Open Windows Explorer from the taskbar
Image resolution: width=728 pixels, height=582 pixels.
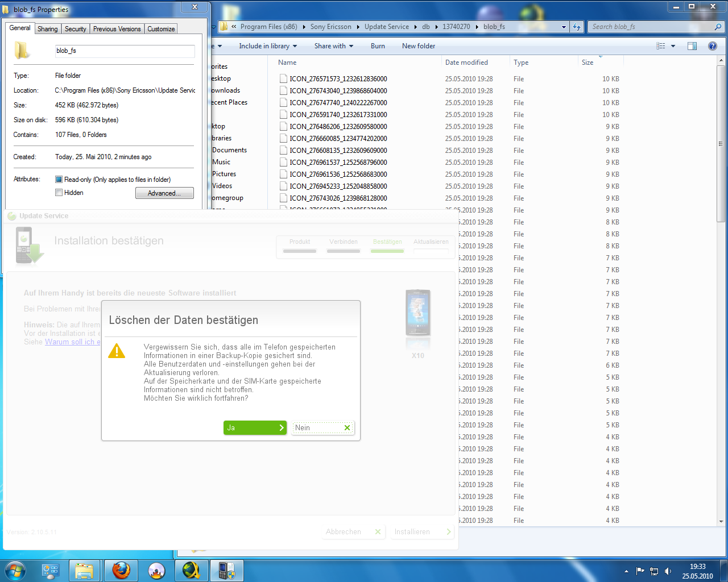point(84,570)
